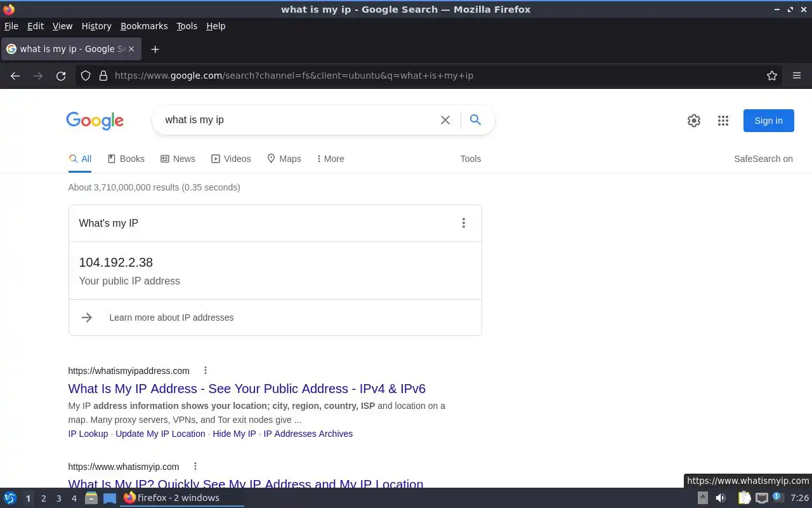Image resolution: width=812 pixels, height=508 pixels.
Task: Clear the search box text
Action: (x=445, y=120)
